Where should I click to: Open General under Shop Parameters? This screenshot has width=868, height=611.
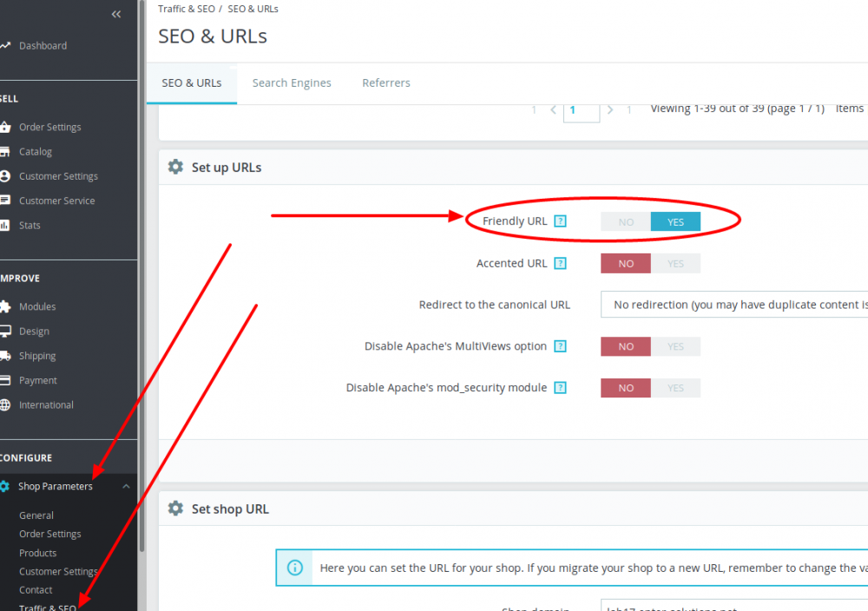click(x=36, y=516)
